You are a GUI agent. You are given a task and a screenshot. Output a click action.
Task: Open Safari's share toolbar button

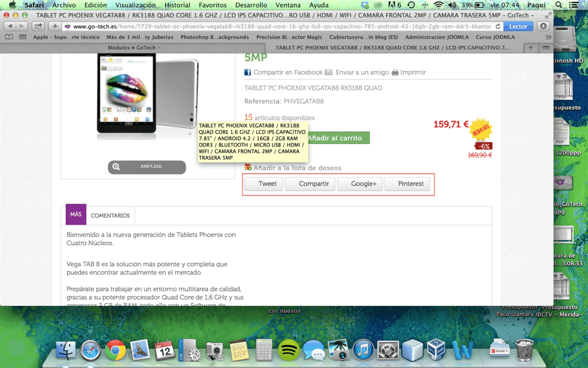(38, 26)
